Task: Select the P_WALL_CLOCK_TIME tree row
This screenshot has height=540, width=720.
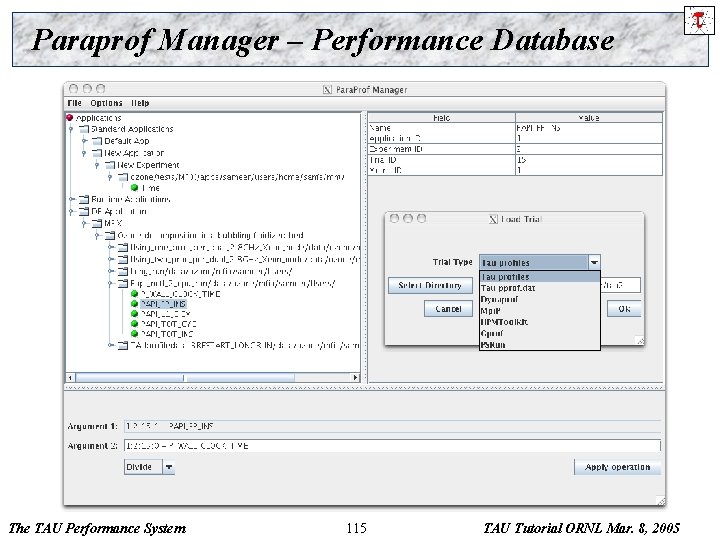Action: [x=180, y=294]
